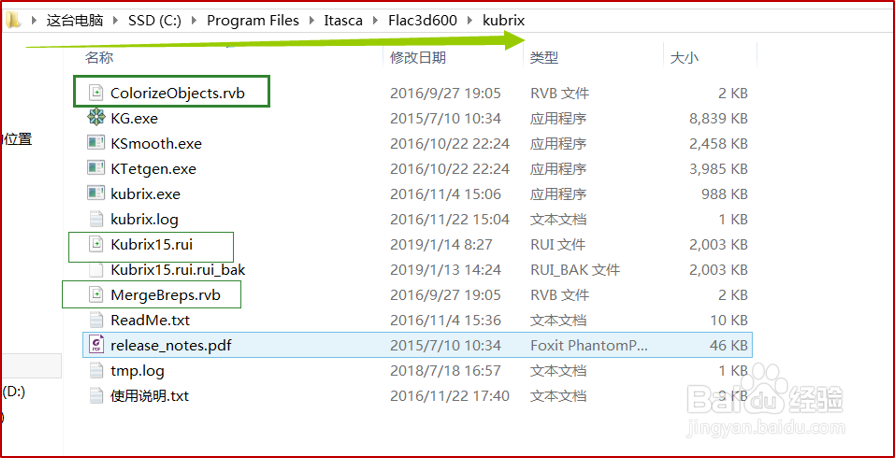
Task: Click the release_notes.pdf Foxit icon
Action: [96, 345]
